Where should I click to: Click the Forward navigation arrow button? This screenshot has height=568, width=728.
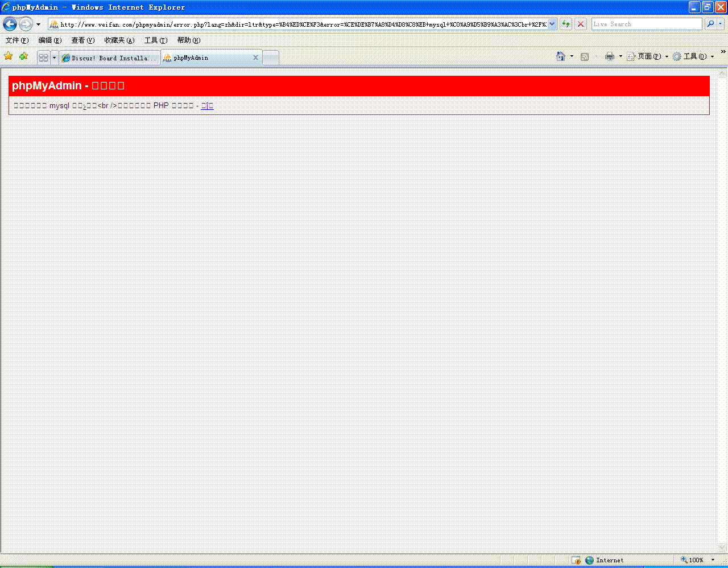[26, 24]
